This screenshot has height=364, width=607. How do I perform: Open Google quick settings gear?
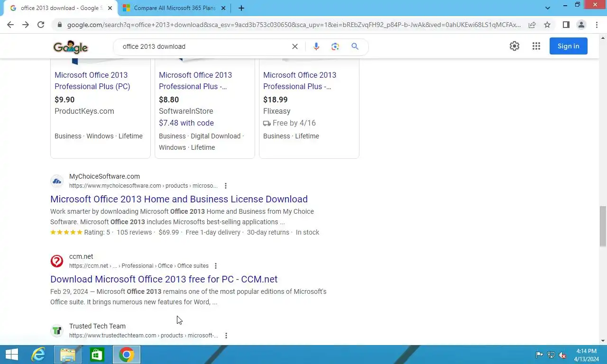[x=515, y=46]
